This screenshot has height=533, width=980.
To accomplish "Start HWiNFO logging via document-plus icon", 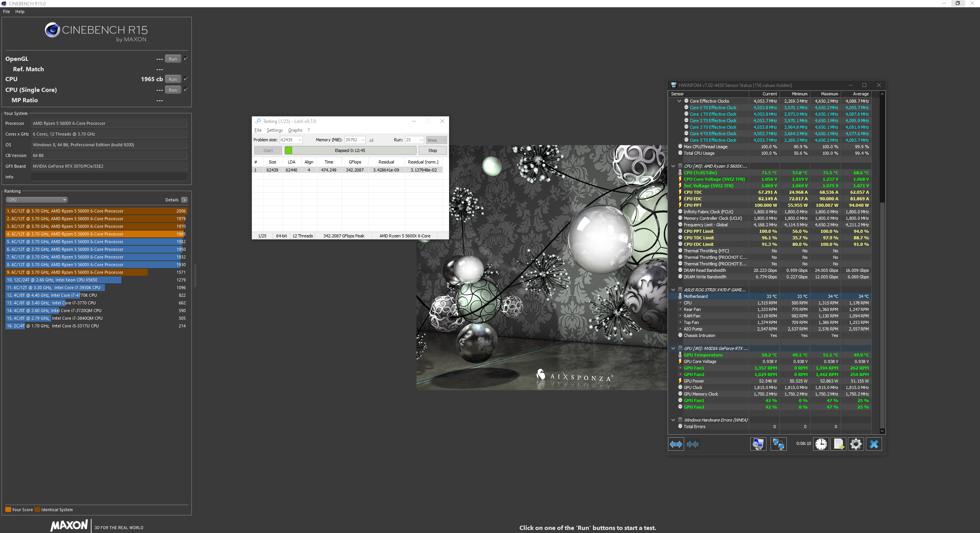I will [838, 444].
